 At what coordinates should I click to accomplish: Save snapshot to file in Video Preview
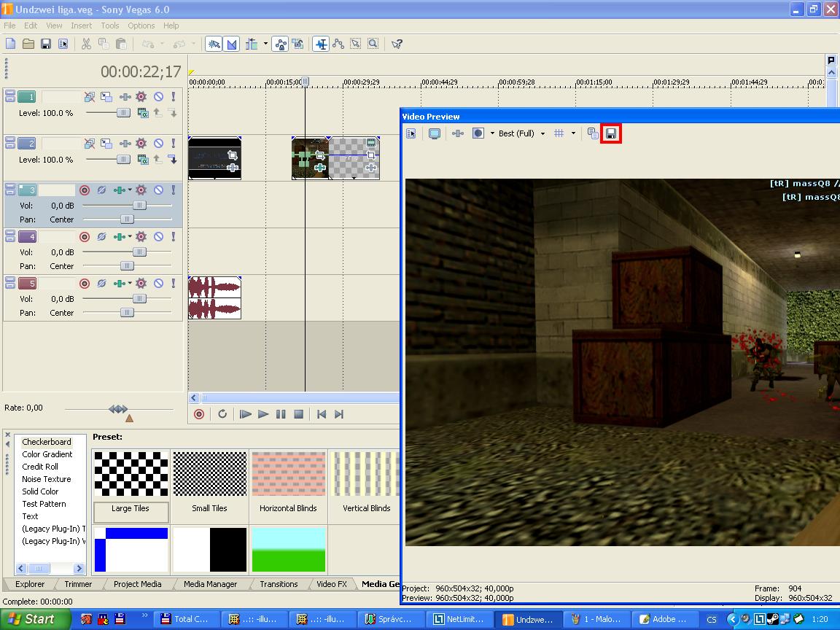click(x=611, y=133)
